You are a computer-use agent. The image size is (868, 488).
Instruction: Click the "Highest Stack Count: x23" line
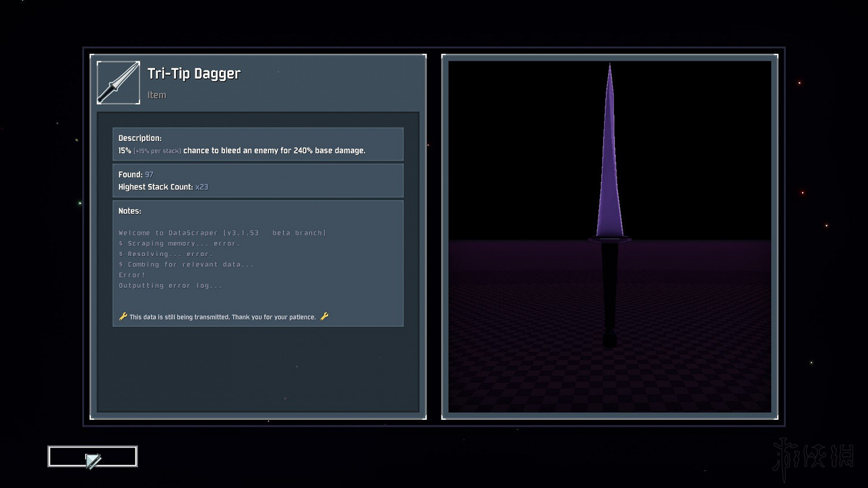(x=163, y=187)
